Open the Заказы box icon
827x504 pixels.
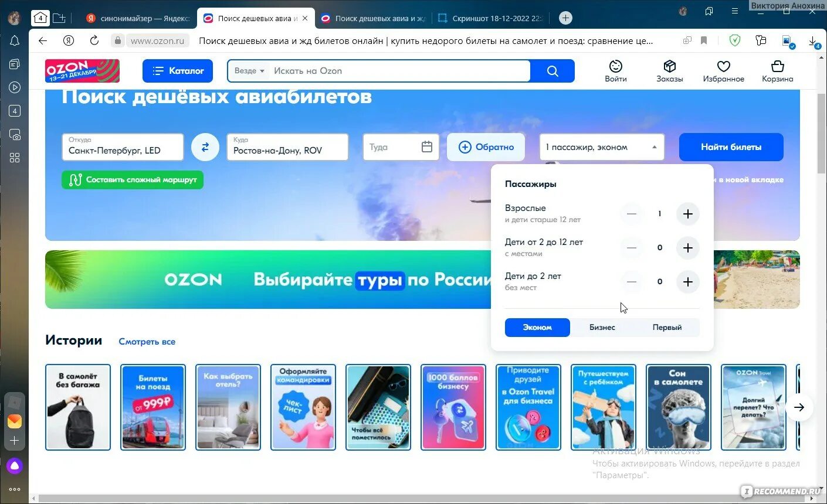point(670,71)
